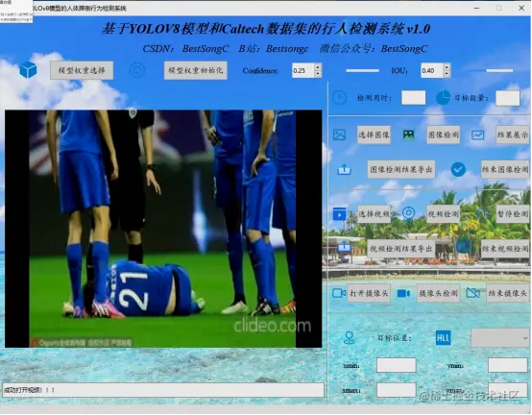Click the clock icon next to 检测用时
Viewport: 532px width, 415px height.
tap(339, 98)
